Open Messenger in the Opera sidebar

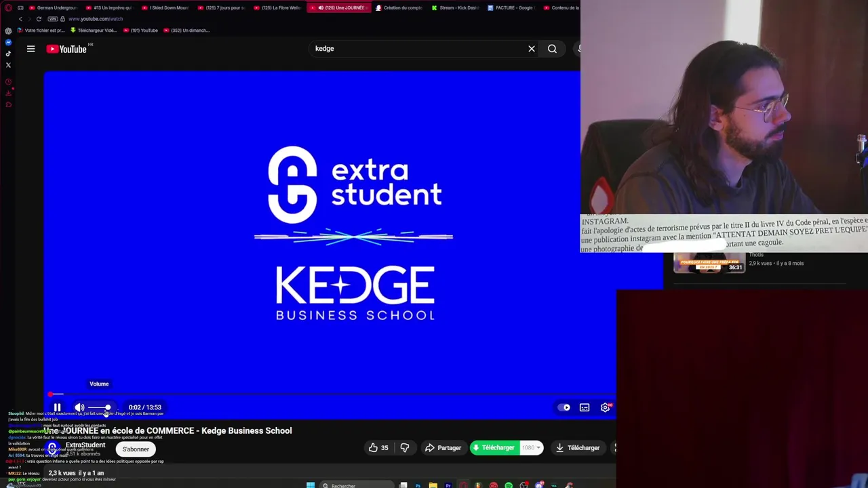pos(8,42)
